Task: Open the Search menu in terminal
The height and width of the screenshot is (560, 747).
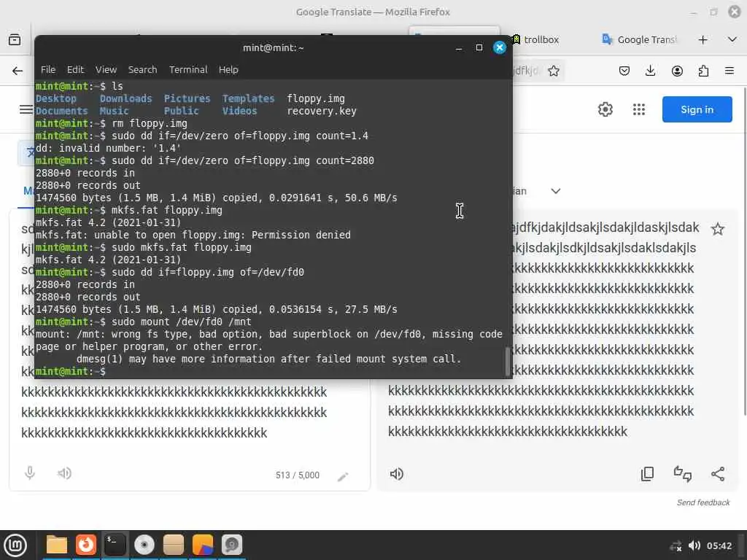Action: pyautogui.click(x=142, y=69)
